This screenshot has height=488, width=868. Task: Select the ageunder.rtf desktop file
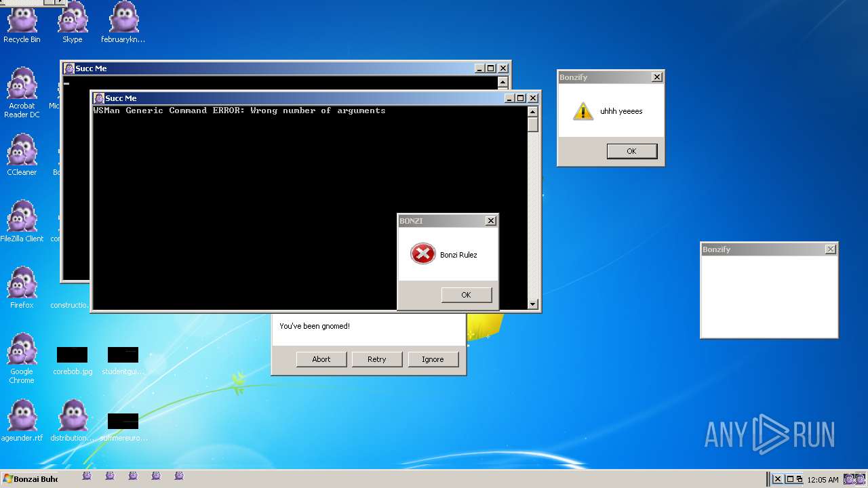click(22, 420)
